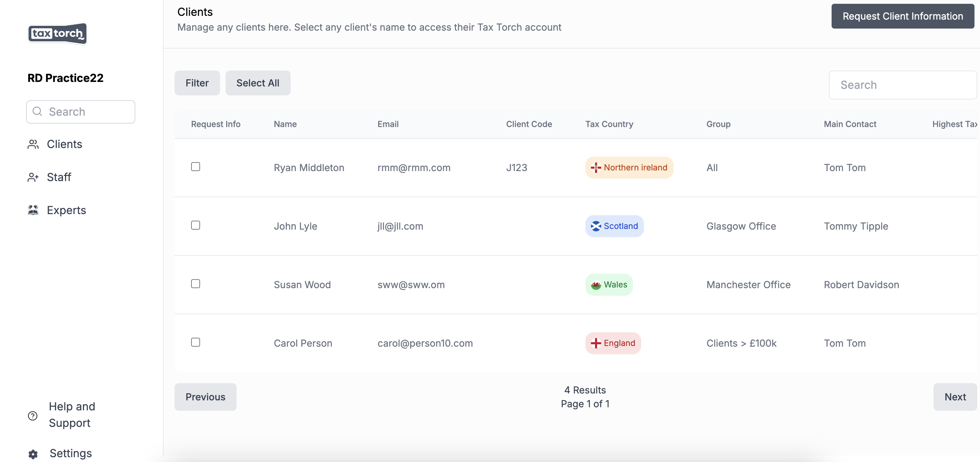The image size is (980, 462).
Task: Go to Experts in the sidebar
Action: pyautogui.click(x=66, y=210)
